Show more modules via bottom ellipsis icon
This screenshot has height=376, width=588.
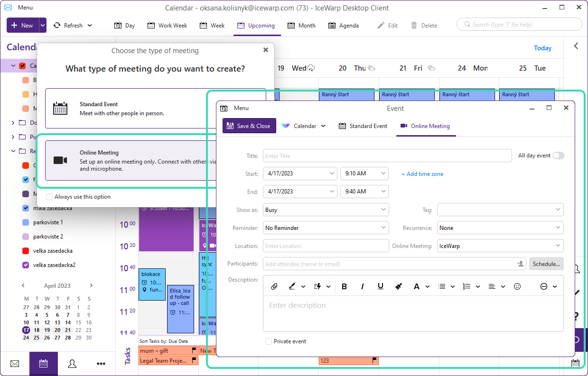pos(101,364)
